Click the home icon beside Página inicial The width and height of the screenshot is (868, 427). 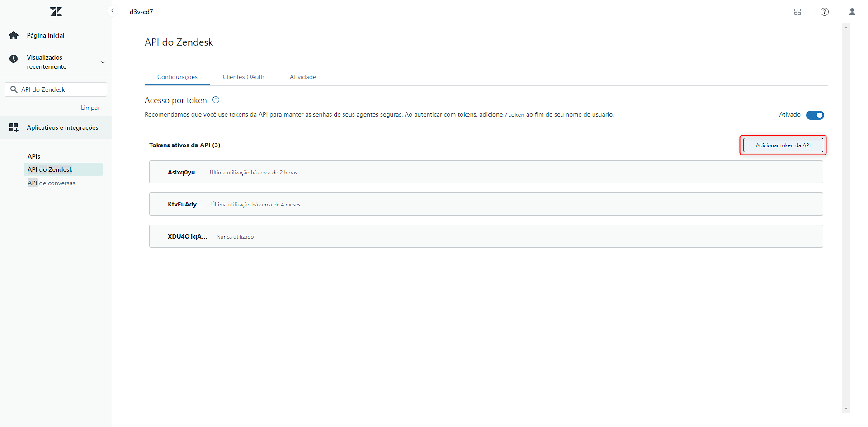pyautogui.click(x=14, y=35)
